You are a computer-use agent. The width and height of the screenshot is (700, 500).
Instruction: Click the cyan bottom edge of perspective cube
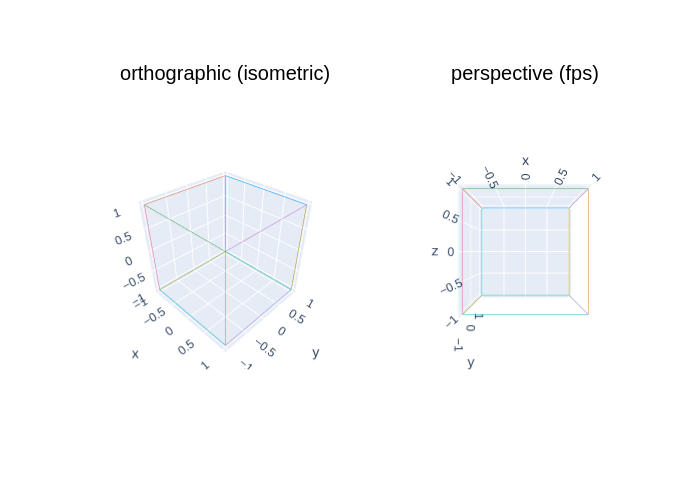click(525, 314)
